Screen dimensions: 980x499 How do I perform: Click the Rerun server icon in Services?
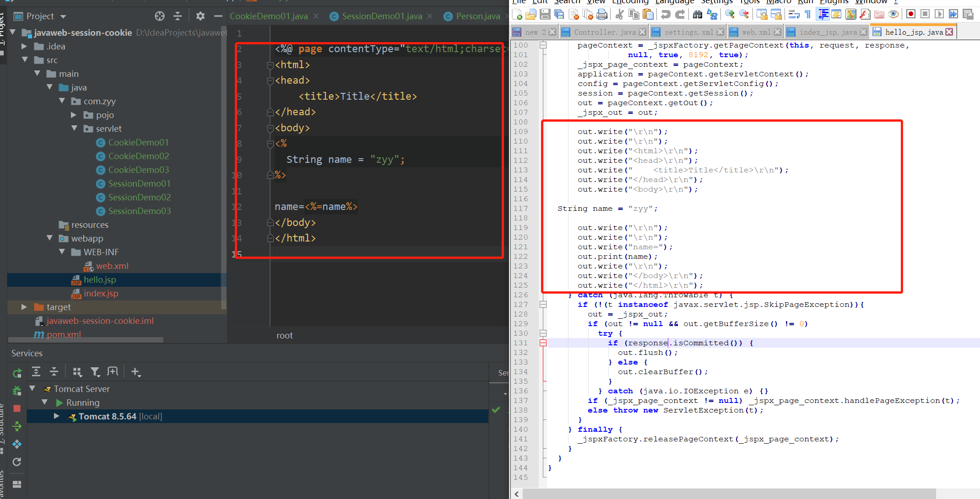[x=17, y=373]
